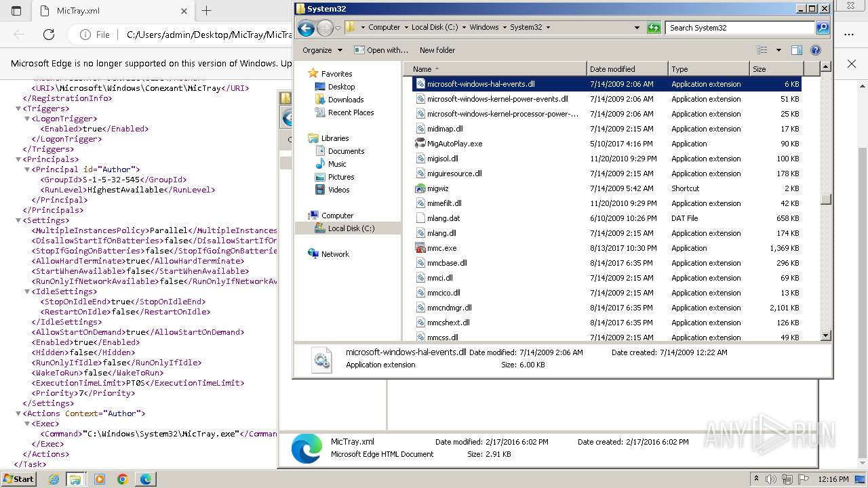
Task: Select microsoft-windows-kernel-power-events.dll file
Action: point(497,99)
